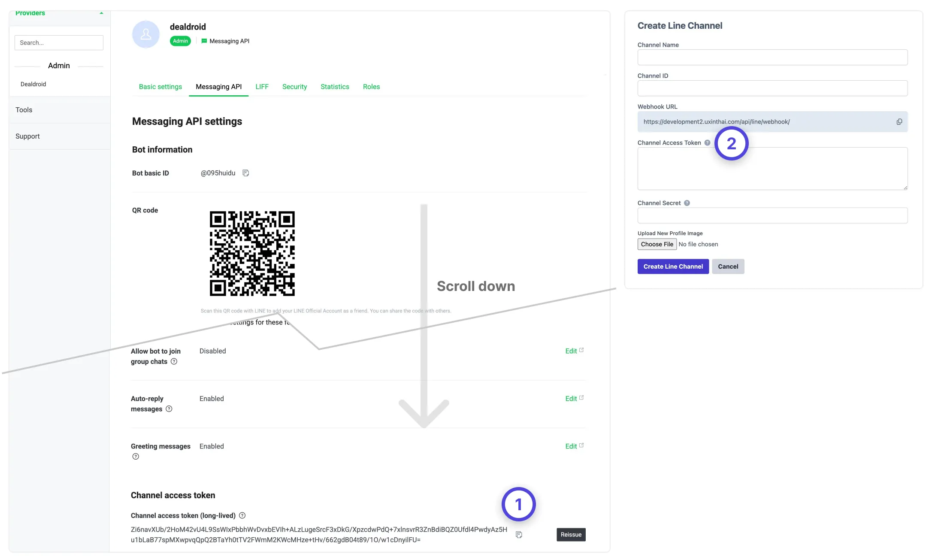
Task: Click the copy icon next to Channel access token
Action: click(519, 534)
